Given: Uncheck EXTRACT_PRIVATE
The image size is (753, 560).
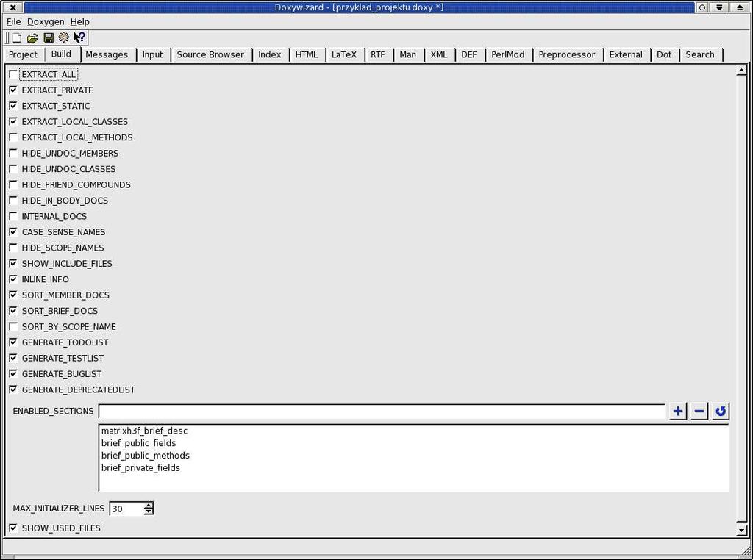Looking at the screenshot, I should tap(13, 90).
